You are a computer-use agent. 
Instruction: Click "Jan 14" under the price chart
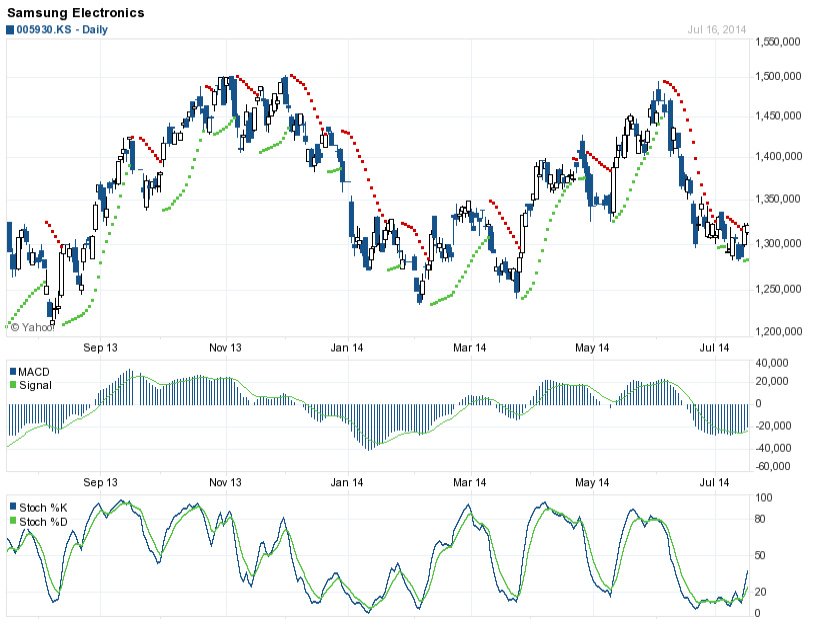click(x=347, y=347)
